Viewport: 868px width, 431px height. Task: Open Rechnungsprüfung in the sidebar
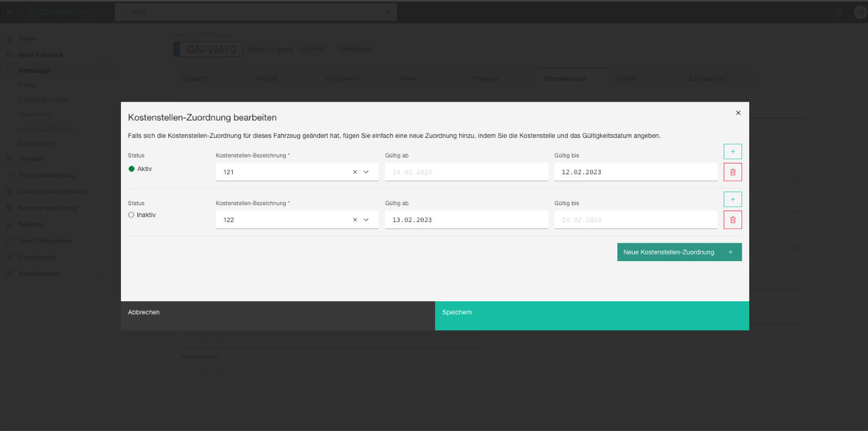48,208
